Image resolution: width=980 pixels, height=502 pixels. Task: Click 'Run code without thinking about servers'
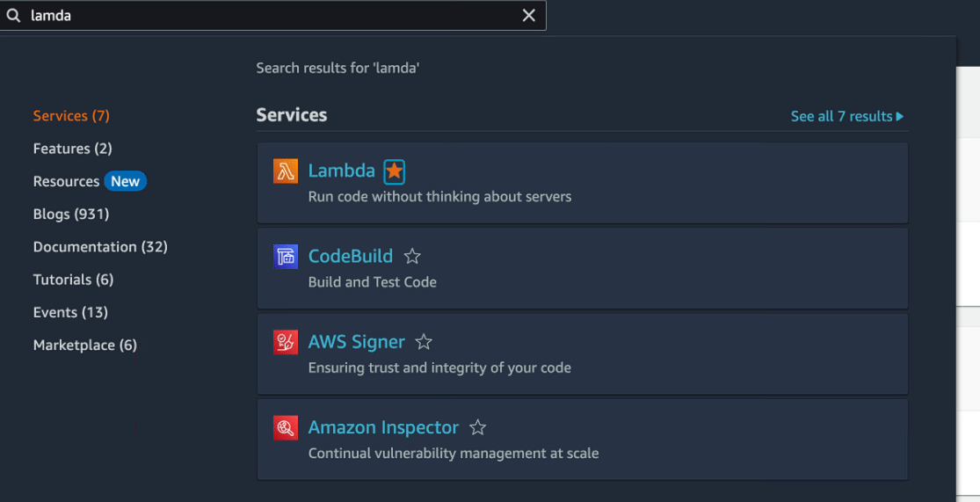[x=439, y=197]
